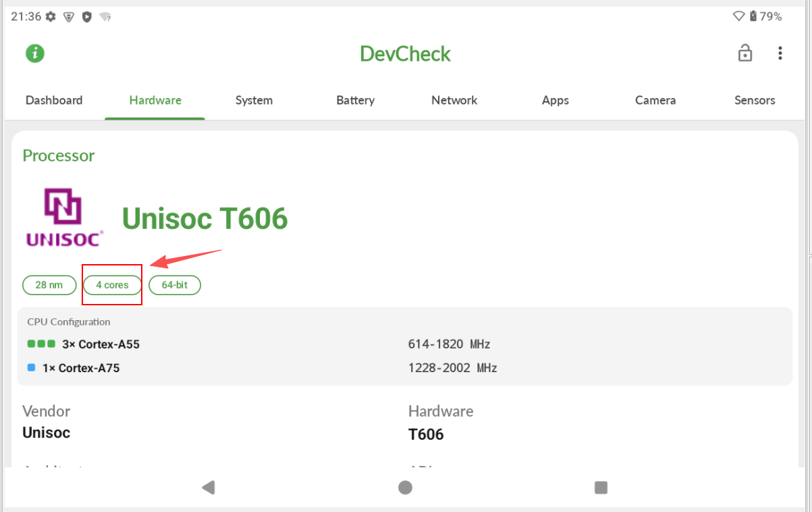The width and height of the screenshot is (812, 512).
Task: Tap the padlock unlock icon
Action: point(745,53)
